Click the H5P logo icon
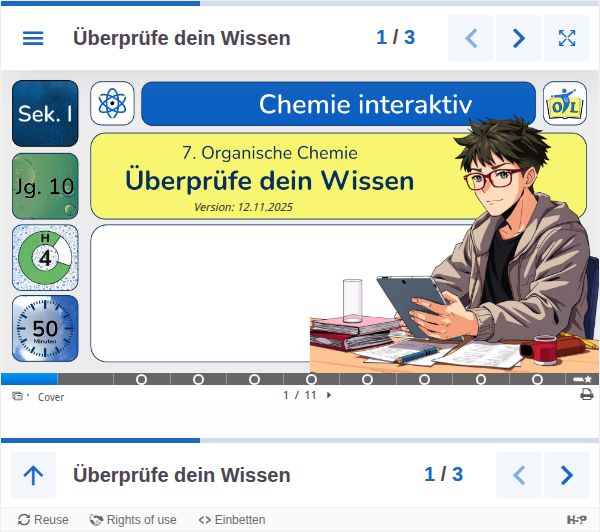This screenshot has height=532, width=600. coord(577,520)
